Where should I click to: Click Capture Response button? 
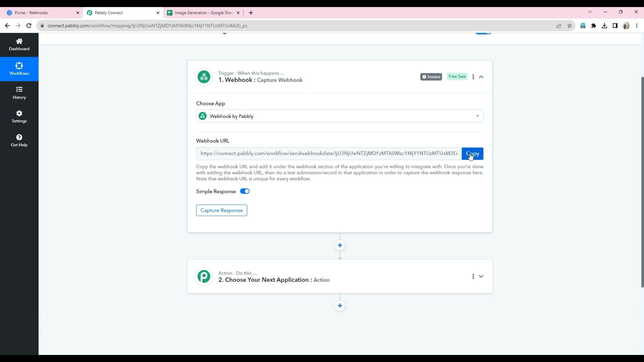coord(221,210)
